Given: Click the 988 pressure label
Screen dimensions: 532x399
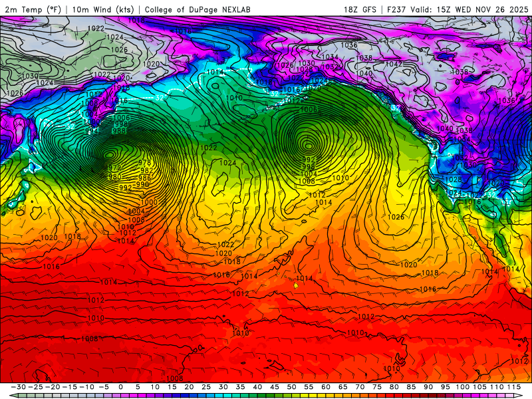Looking at the screenshot, I should pos(119,130).
